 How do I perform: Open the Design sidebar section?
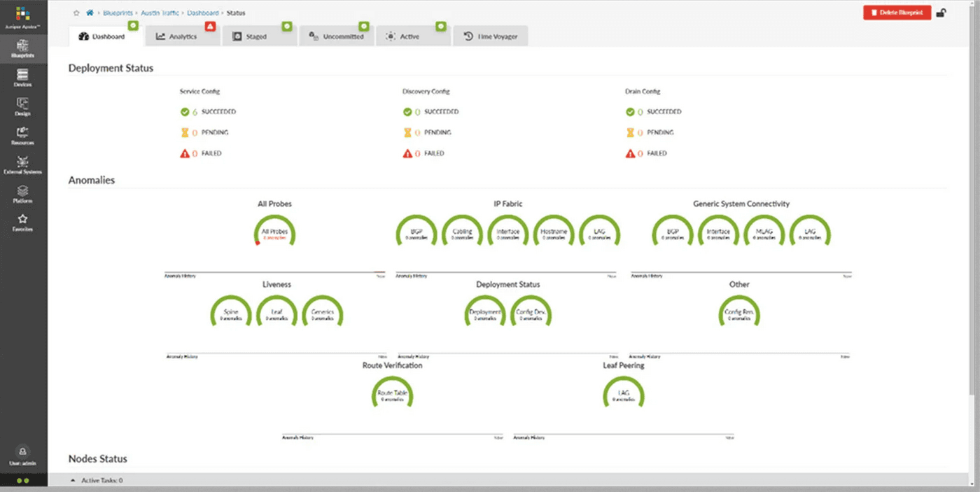pos(22,106)
